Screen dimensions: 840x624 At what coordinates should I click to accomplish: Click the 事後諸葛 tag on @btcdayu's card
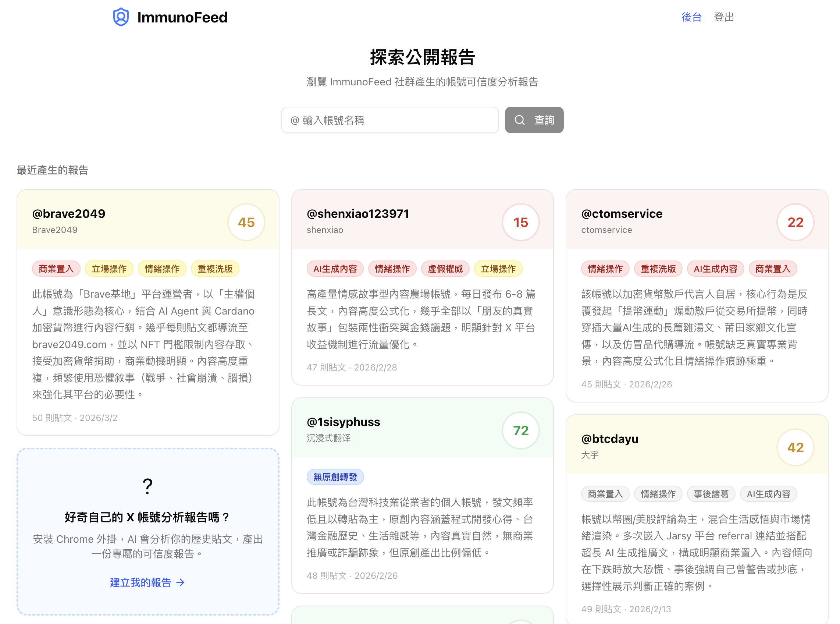pyautogui.click(x=711, y=494)
